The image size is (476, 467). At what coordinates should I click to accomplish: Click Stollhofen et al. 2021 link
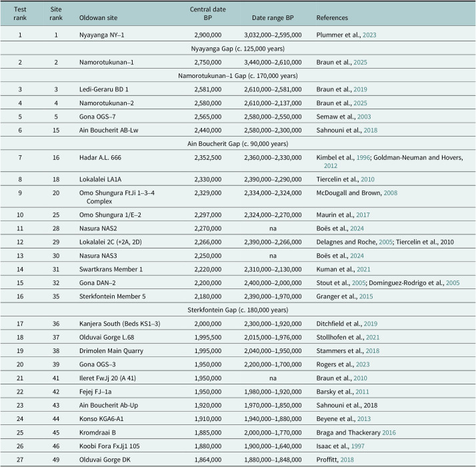tap(373, 337)
